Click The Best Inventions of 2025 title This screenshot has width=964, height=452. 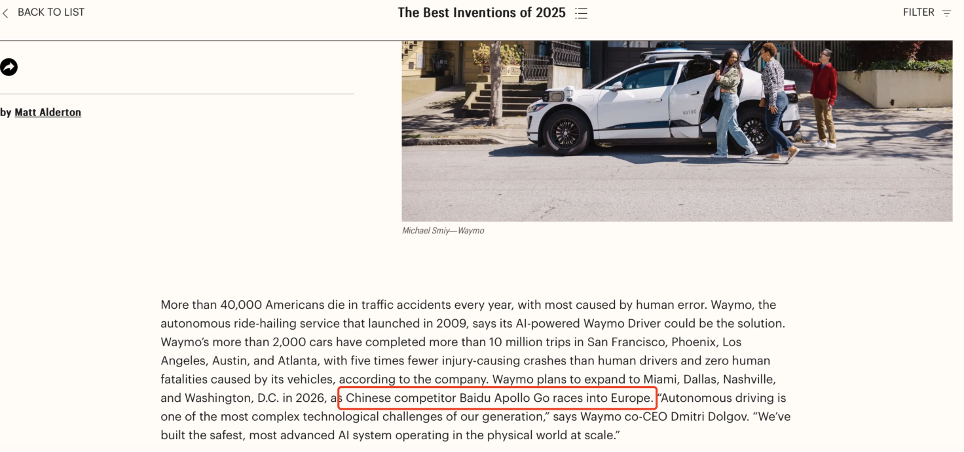click(481, 13)
